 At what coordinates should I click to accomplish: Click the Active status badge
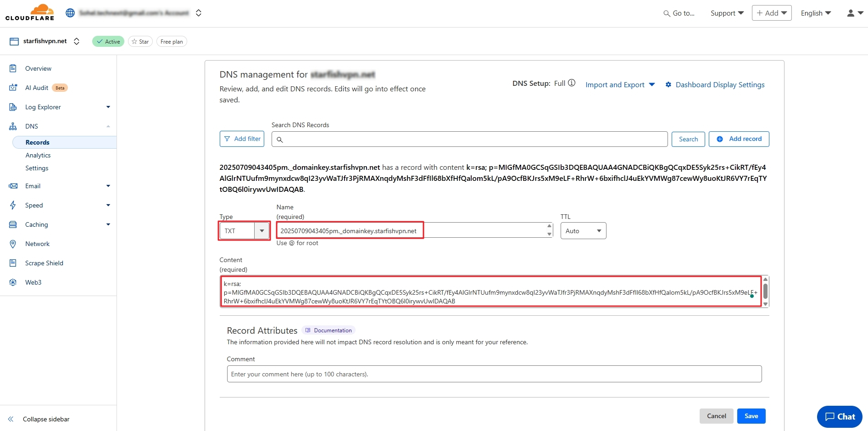coord(108,41)
